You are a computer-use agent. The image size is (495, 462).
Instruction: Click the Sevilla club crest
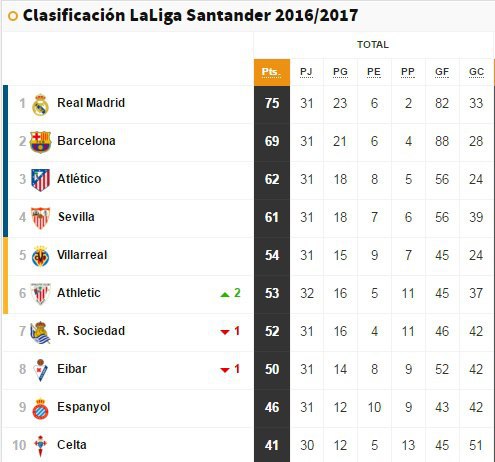[40, 218]
